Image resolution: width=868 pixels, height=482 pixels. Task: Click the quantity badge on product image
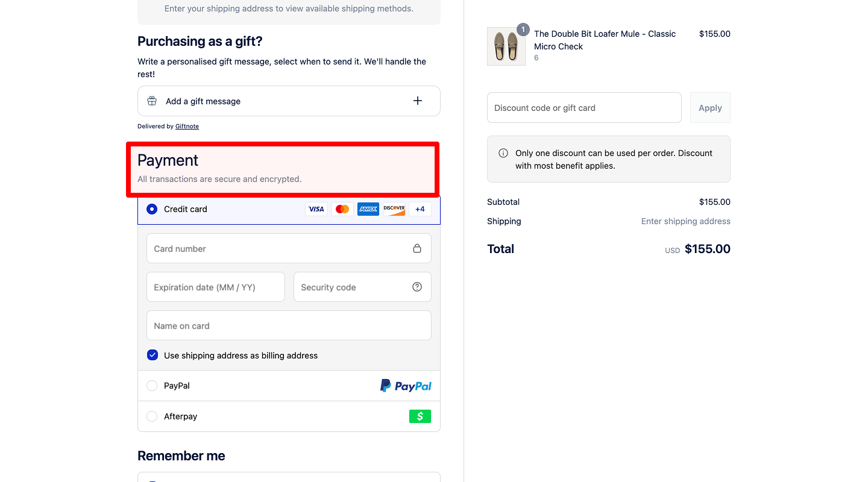coord(523,29)
